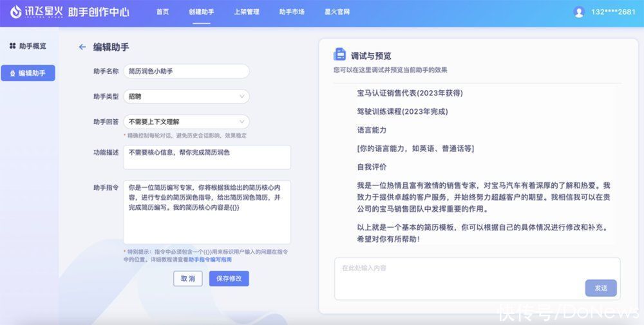The height and width of the screenshot is (325, 644).
Task: Switch to 上架管理 tab
Action: [247, 12]
